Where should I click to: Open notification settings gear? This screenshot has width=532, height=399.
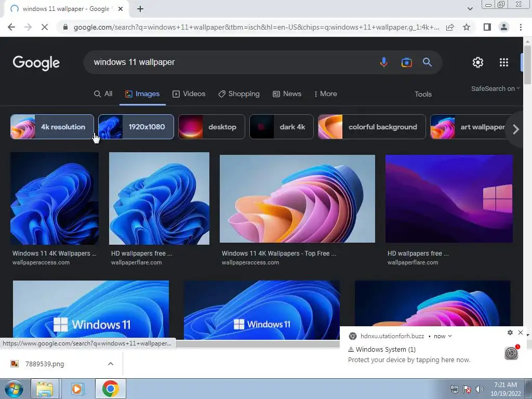pyautogui.click(x=510, y=332)
